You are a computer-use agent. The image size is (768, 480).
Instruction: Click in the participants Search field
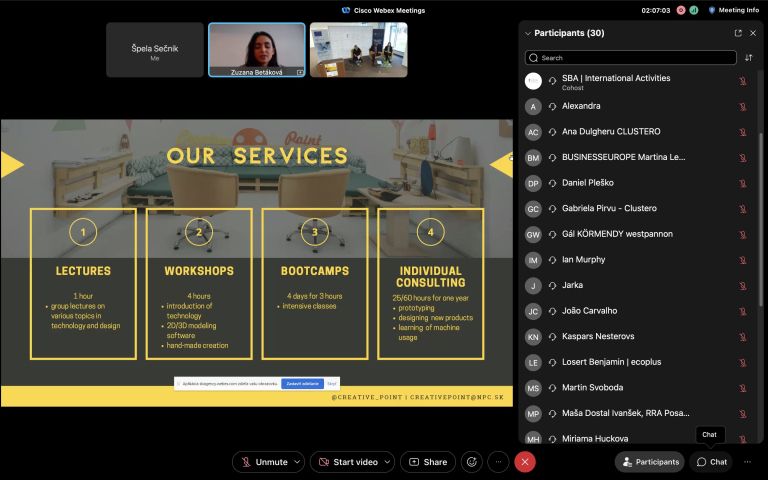coord(630,58)
